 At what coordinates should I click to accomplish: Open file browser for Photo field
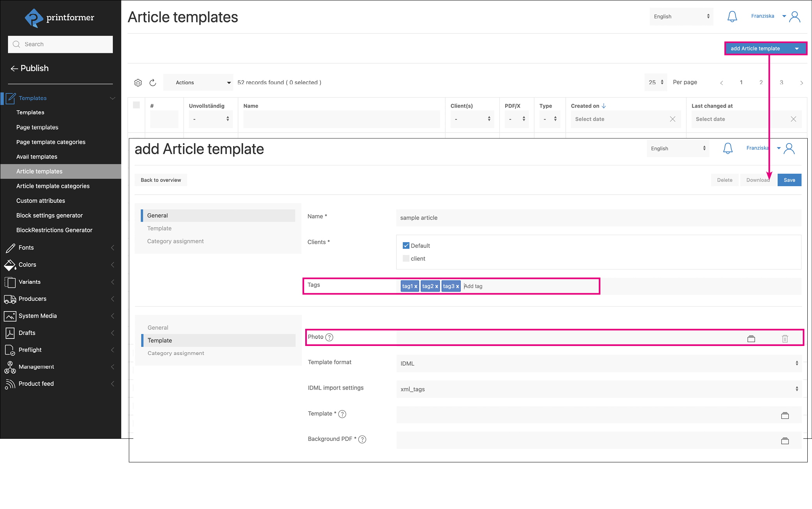751,339
